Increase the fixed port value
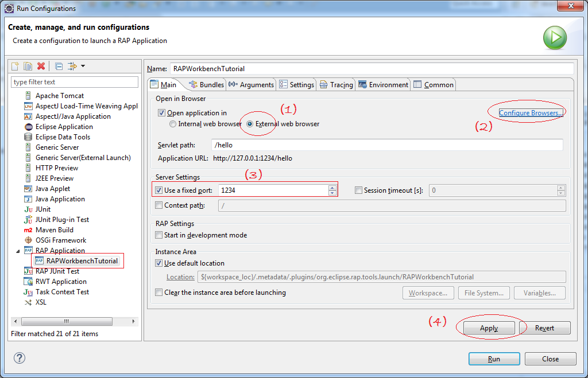Image resolution: width=588 pixels, height=378 pixels. click(332, 188)
